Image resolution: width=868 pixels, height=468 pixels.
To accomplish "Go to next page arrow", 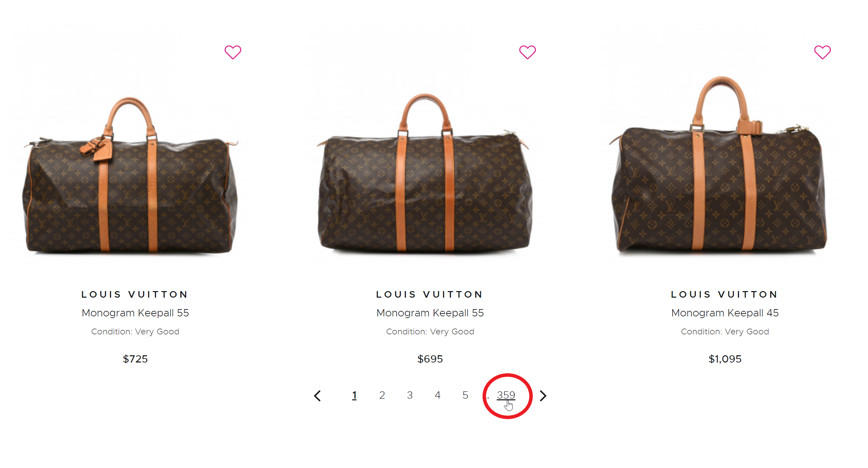I will [x=543, y=395].
